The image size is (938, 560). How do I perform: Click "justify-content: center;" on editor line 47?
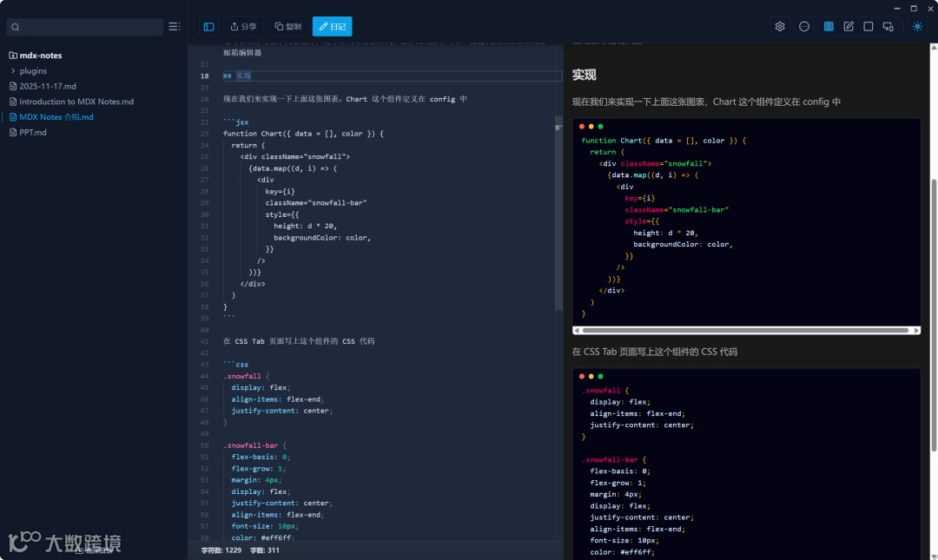coord(281,411)
